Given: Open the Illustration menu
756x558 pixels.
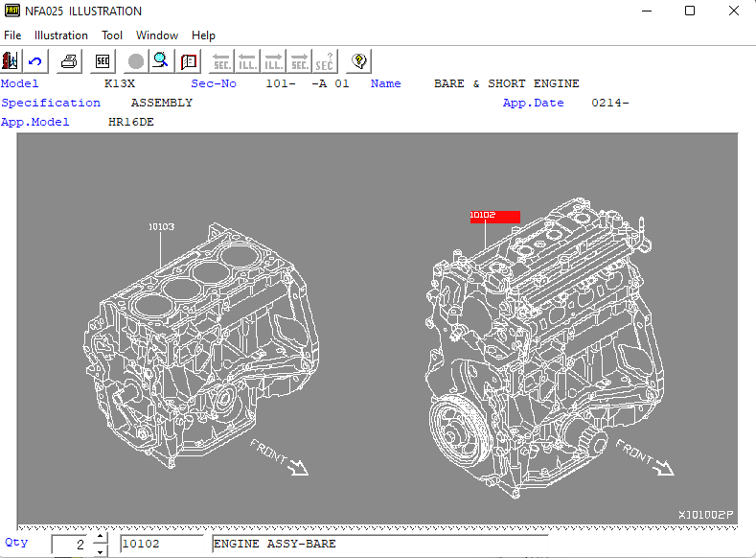Looking at the screenshot, I should 61,35.
